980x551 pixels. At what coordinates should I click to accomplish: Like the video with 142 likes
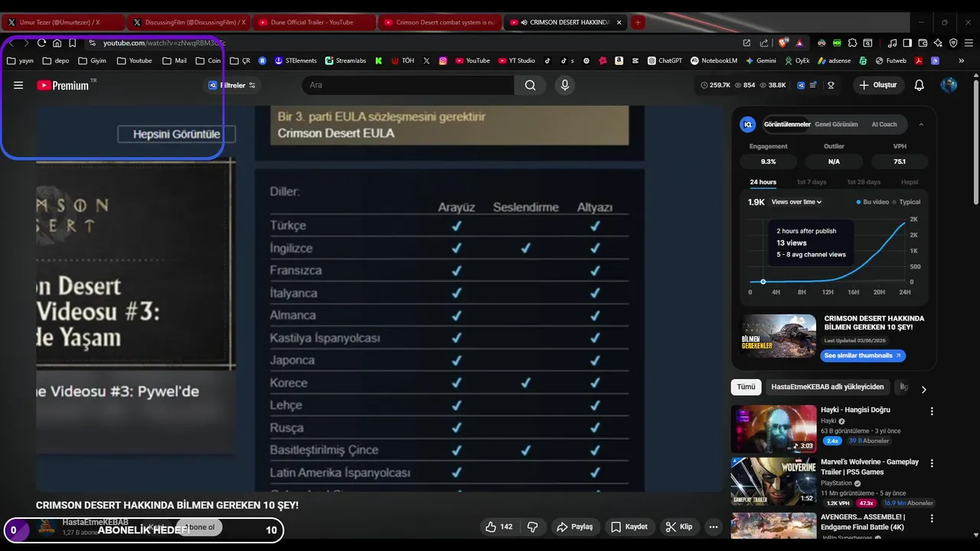[x=498, y=527]
